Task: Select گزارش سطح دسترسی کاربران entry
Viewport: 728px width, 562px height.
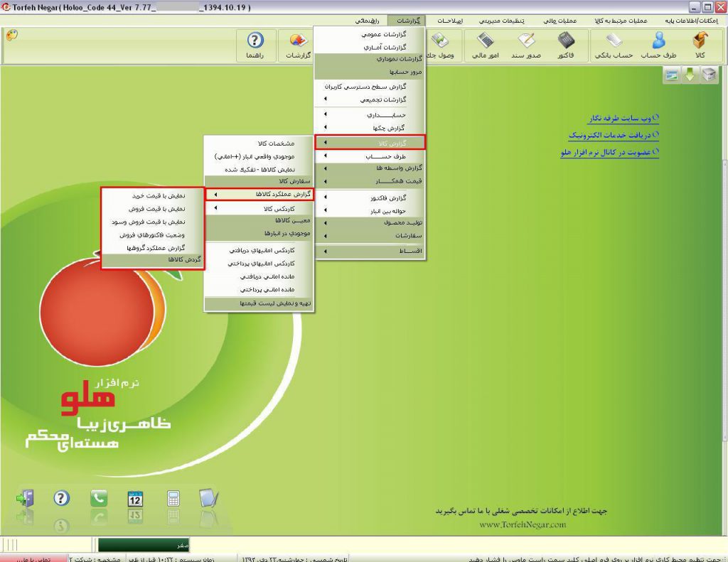Action: (x=370, y=87)
